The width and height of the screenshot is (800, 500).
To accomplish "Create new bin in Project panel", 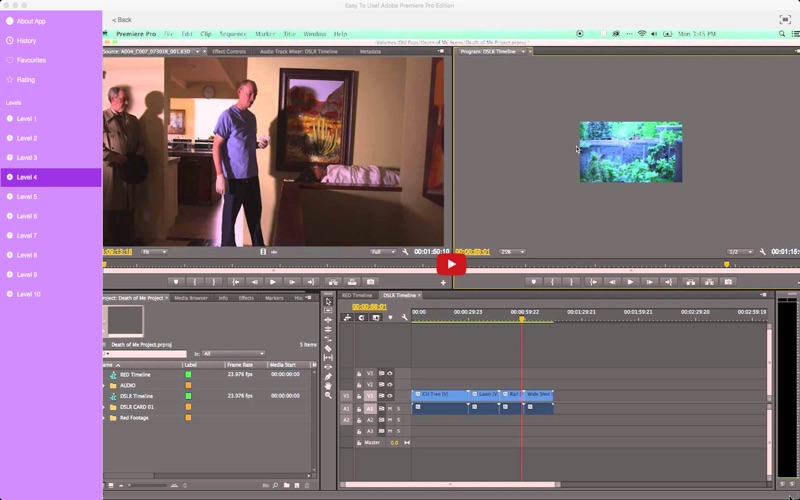I will tap(286, 485).
